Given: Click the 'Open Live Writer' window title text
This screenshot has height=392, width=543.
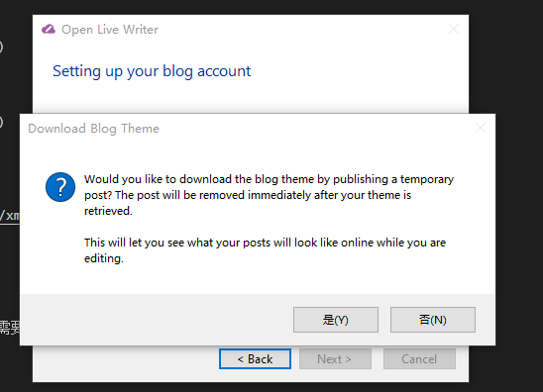Looking at the screenshot, I should [110, 30].
